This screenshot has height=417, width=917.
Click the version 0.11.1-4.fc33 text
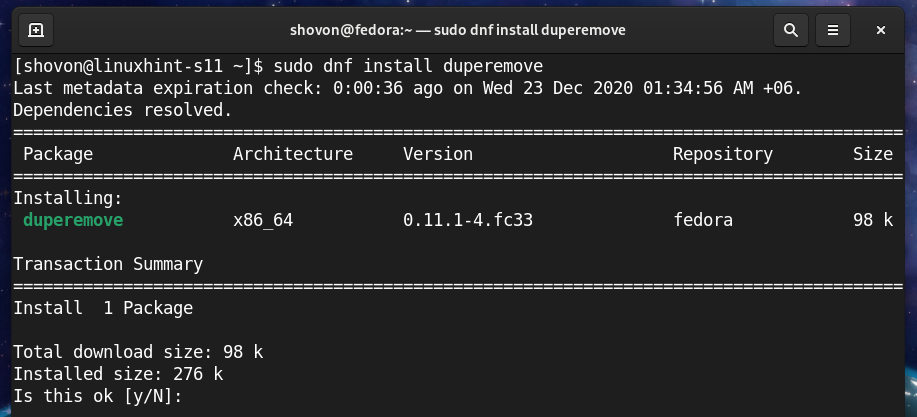pos(467,220)
